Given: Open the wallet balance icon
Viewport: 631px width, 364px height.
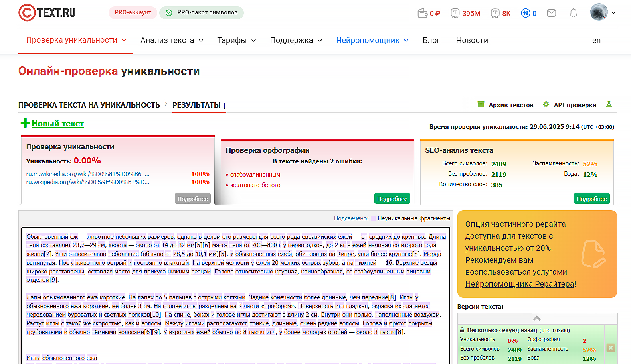Looking at the screenshot, I should (x=422, y=13).
